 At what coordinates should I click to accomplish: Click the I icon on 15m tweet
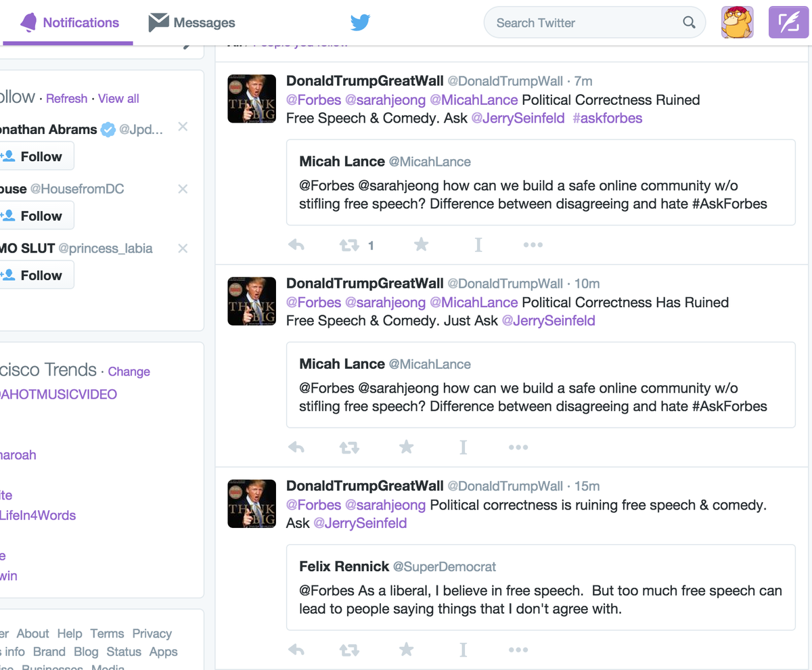pyautogui.click(x=464, y=650)
